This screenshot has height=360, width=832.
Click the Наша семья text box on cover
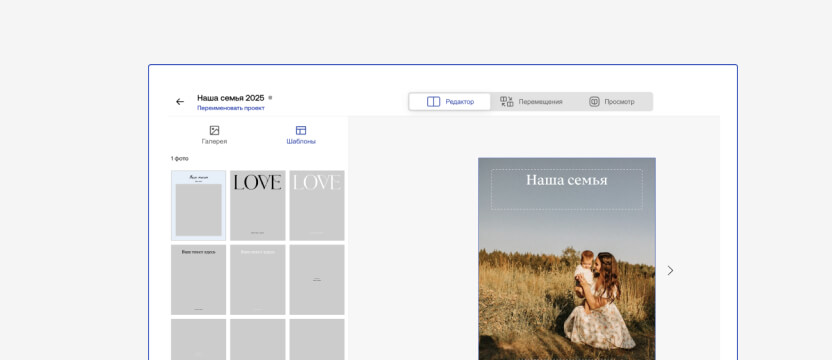(x=567, y=190)
